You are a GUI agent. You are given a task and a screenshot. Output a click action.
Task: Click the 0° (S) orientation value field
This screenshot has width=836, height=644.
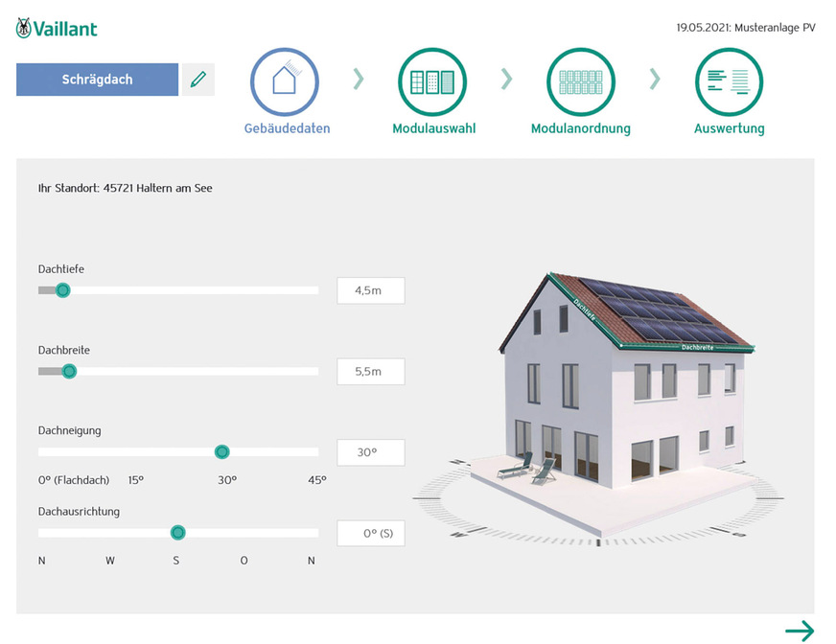pos(370,533)
